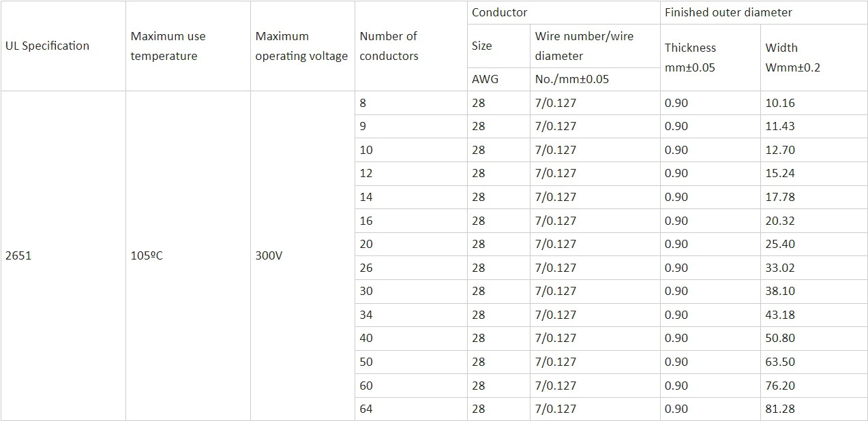Click the 10.16 width value
The width and height of the screenshot is (868, 421).
pyautogui.click(x=780, y=103)
